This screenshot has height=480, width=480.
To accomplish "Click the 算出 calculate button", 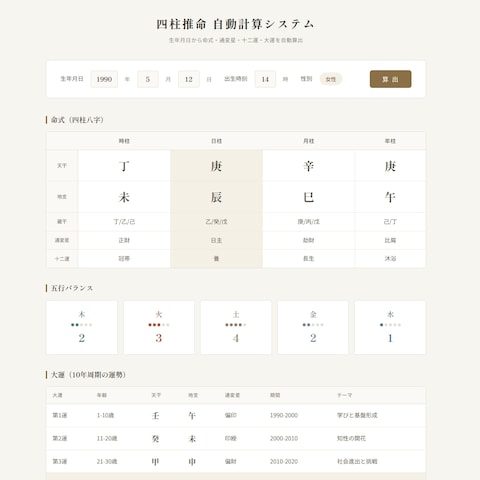I will (390, 79).
